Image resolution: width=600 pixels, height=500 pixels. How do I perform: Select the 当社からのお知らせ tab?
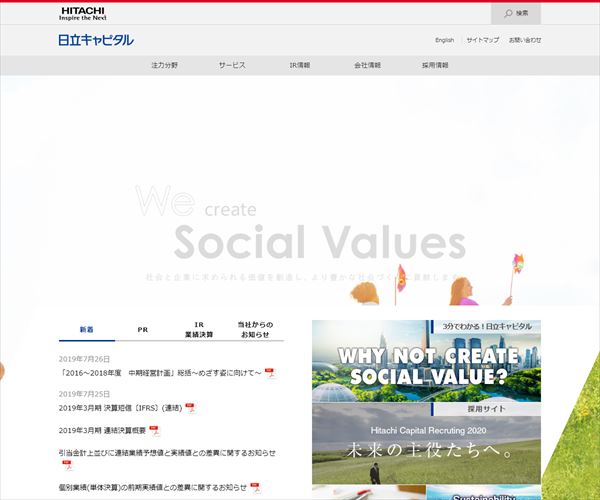(x=255, y=330)
